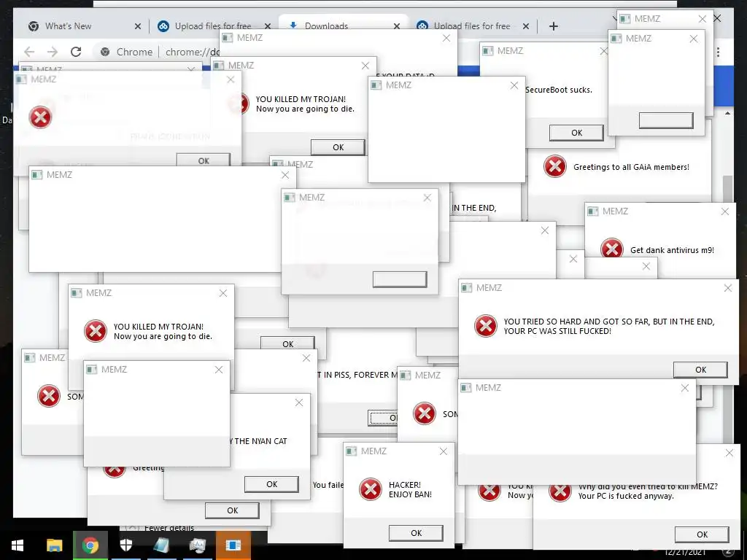Click error icon beside HACKER! ENJOY BAN!
Screen dimensions: 747x560
click(371, 489)
